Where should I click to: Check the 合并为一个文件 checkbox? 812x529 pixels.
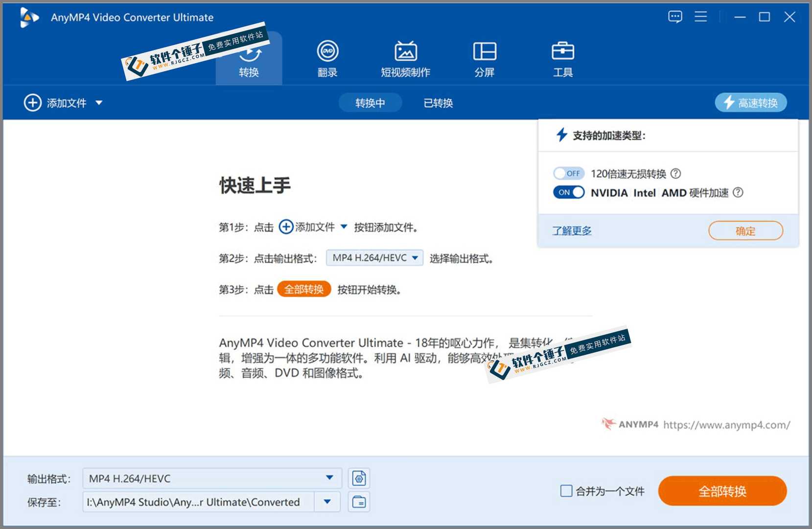pyautogui.click(x=566, y=491)
